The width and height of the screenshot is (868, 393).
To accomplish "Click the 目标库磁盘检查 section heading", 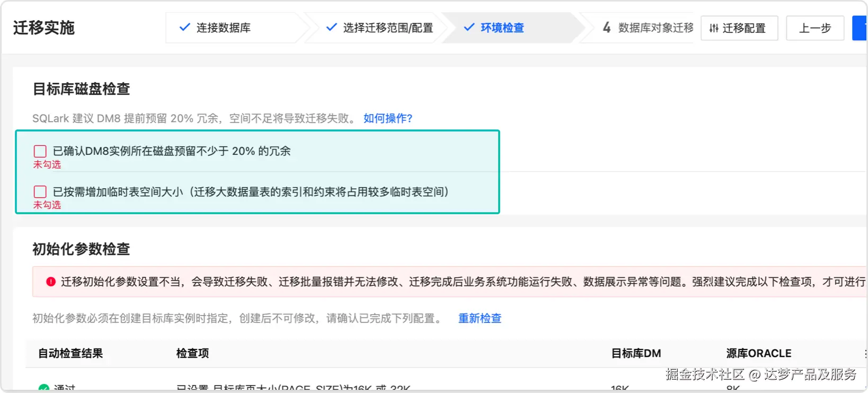I will pyautogui.click(x=82, y=89).
